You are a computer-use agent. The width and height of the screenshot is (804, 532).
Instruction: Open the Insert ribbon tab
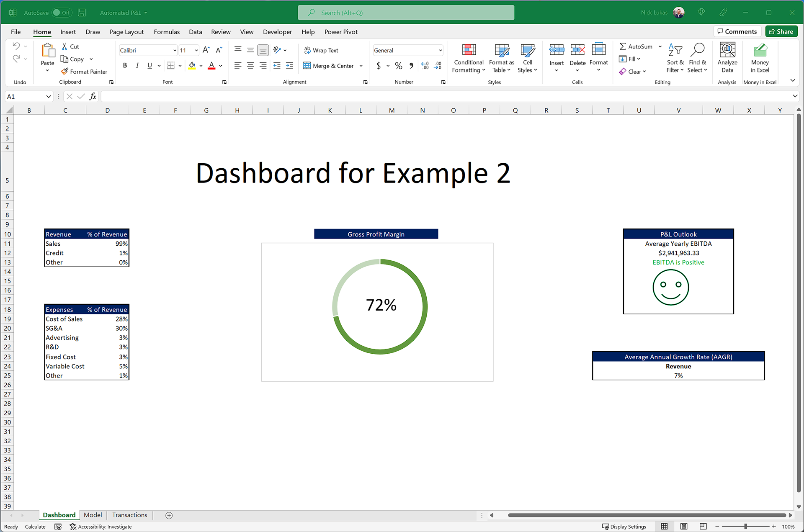(68, 32)
